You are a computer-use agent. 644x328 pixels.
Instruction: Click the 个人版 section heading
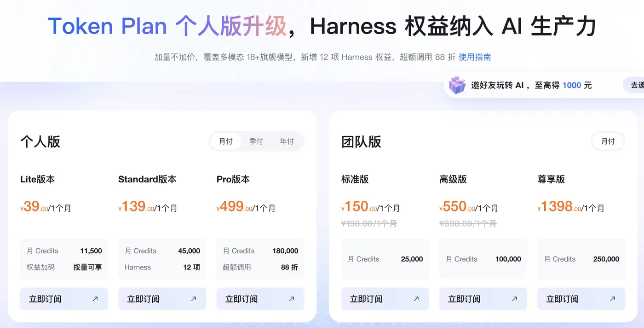40,141
